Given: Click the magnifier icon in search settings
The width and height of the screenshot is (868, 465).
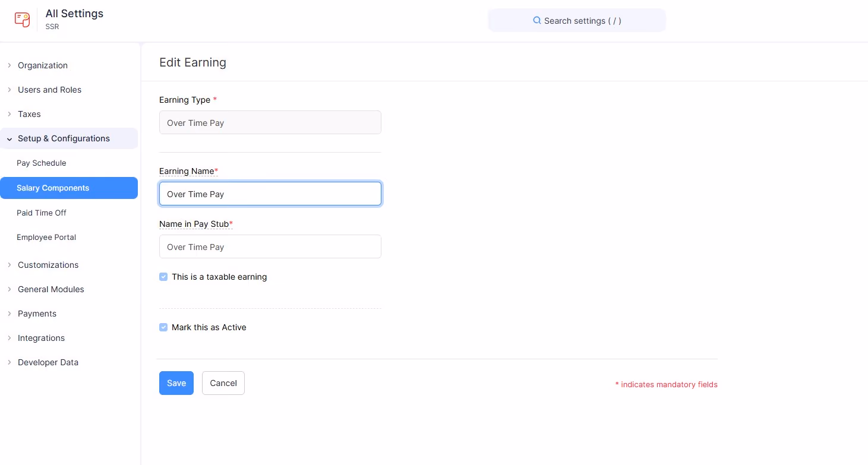Looking at the screenshot, I should (x=537, y=20).
